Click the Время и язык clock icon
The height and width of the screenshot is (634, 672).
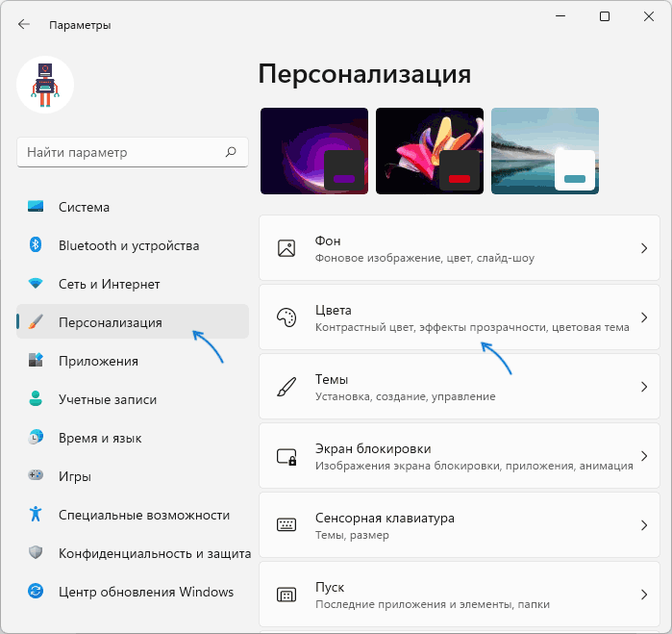[36, 437]
